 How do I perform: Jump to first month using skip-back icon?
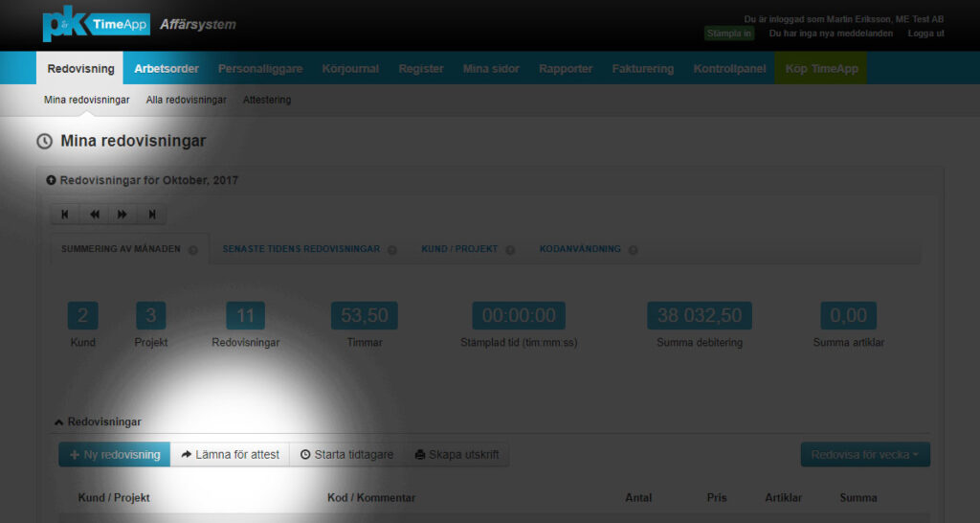pos(65,215)
